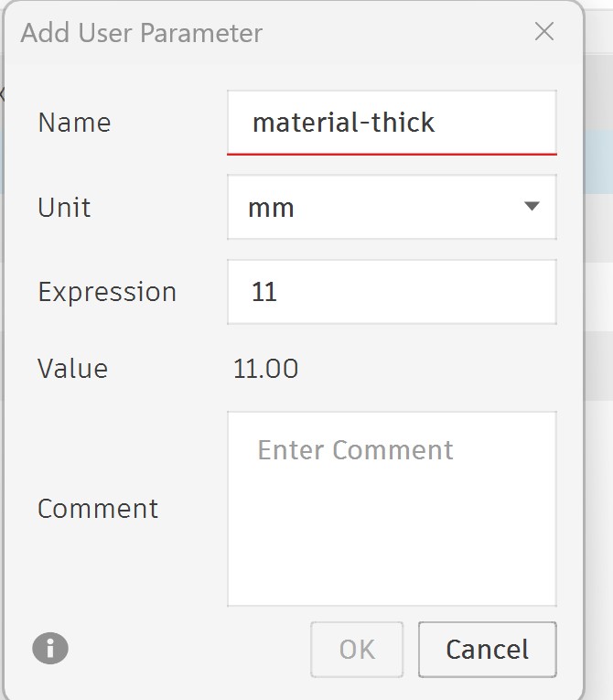Click the Enter Comment placeholder text
The width and height of the screenshot is (613, 700).
pyautogui.click(x=355, y=450)
